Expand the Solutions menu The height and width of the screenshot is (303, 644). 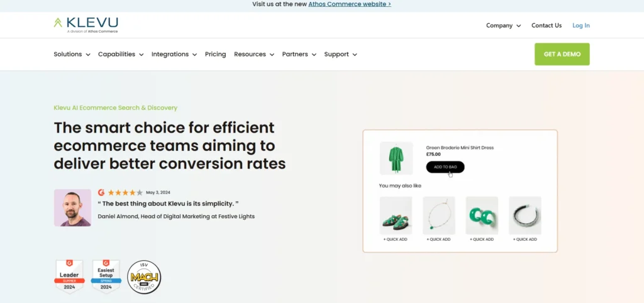[x=72, y=54]
